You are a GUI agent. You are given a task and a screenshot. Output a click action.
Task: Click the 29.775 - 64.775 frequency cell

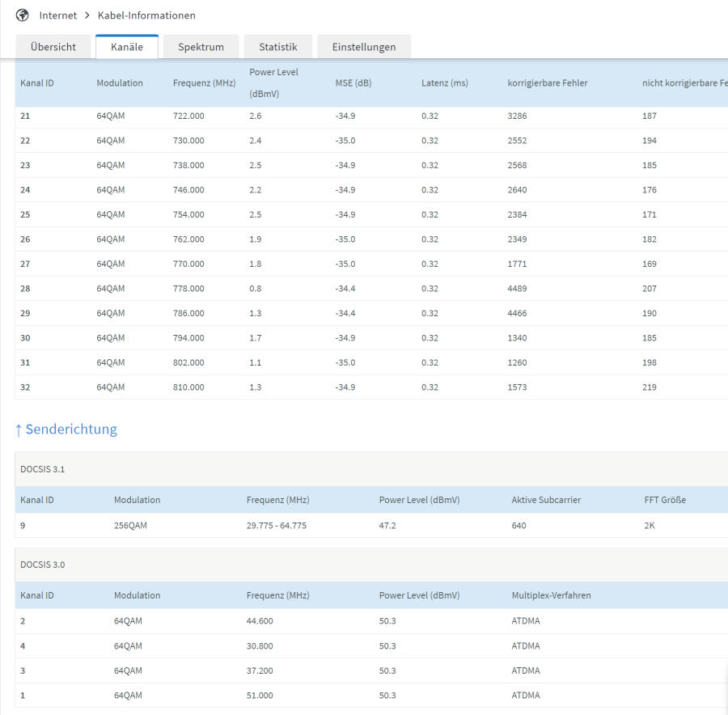tap(276, 526)
